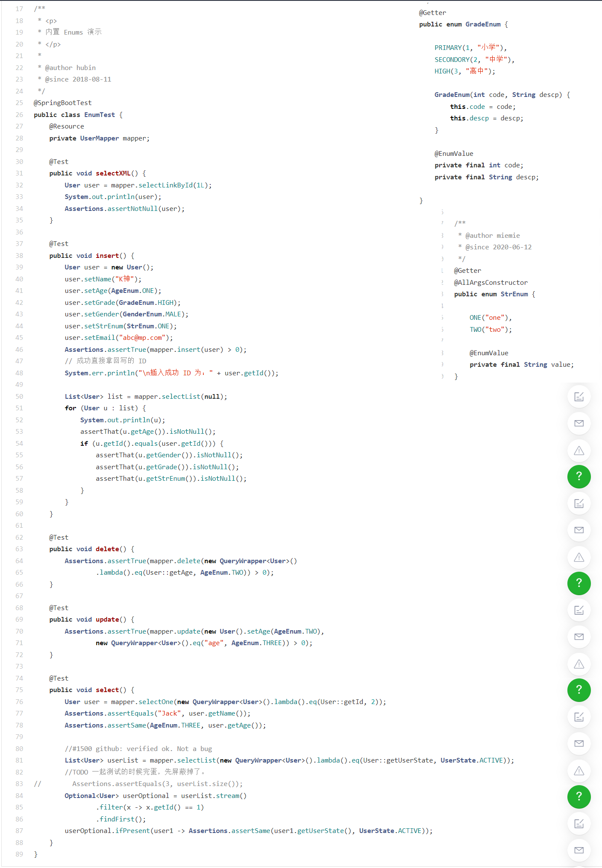
Task: Click the edit note icon beside line 68
Action: pos(579,610)
